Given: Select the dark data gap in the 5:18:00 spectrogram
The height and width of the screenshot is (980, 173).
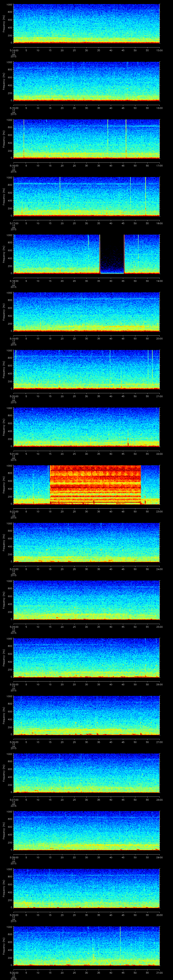Looking at the screenshot, I should [112, 254].
